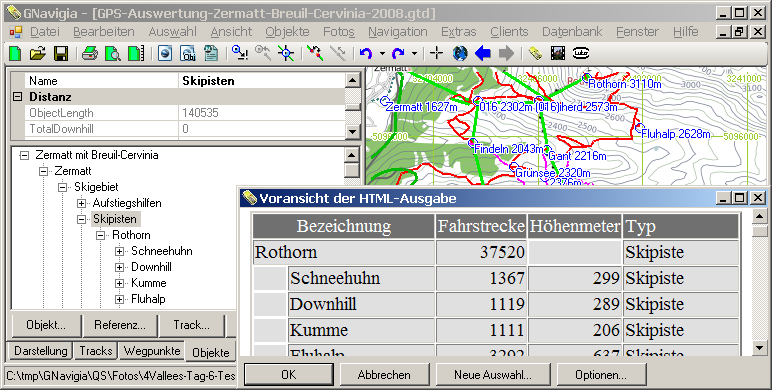Collapse the Zermatt mit Breuil-Cervinia node
Viewport: 772px width, 390px height.
pos(24,155)
